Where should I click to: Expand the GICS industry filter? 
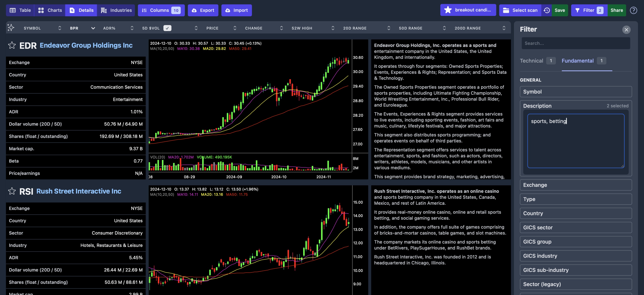[x=576, y=256]
